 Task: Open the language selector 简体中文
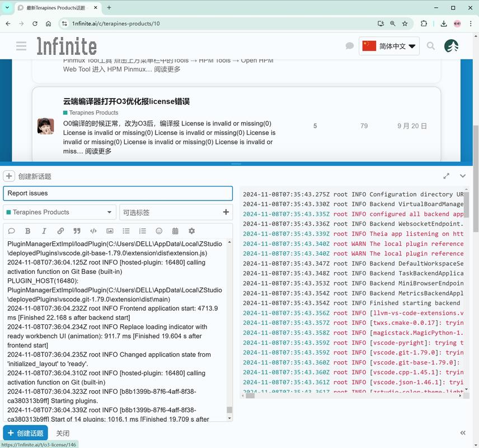click(x=389, y=46)
